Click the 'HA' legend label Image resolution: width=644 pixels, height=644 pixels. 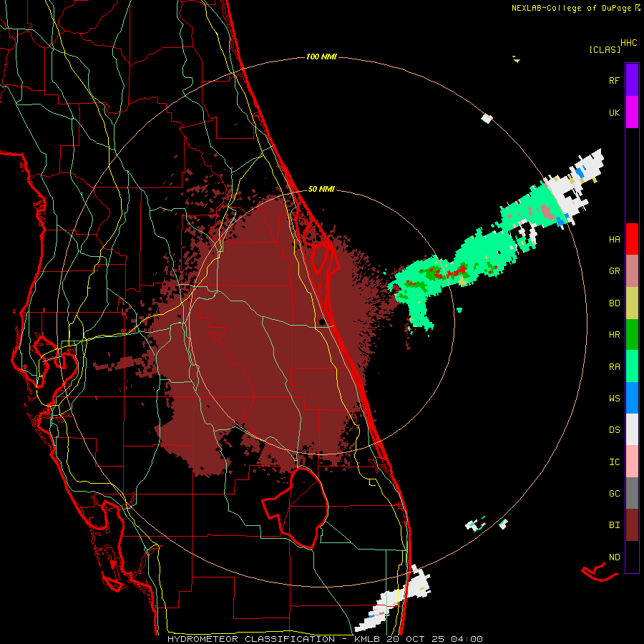coord(614,239)
